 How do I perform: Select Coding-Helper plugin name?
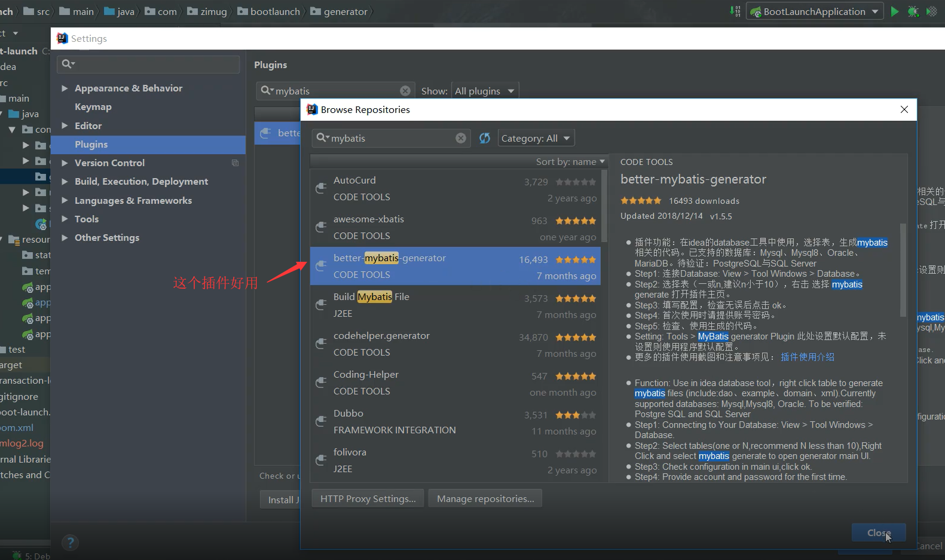point(366,374)
